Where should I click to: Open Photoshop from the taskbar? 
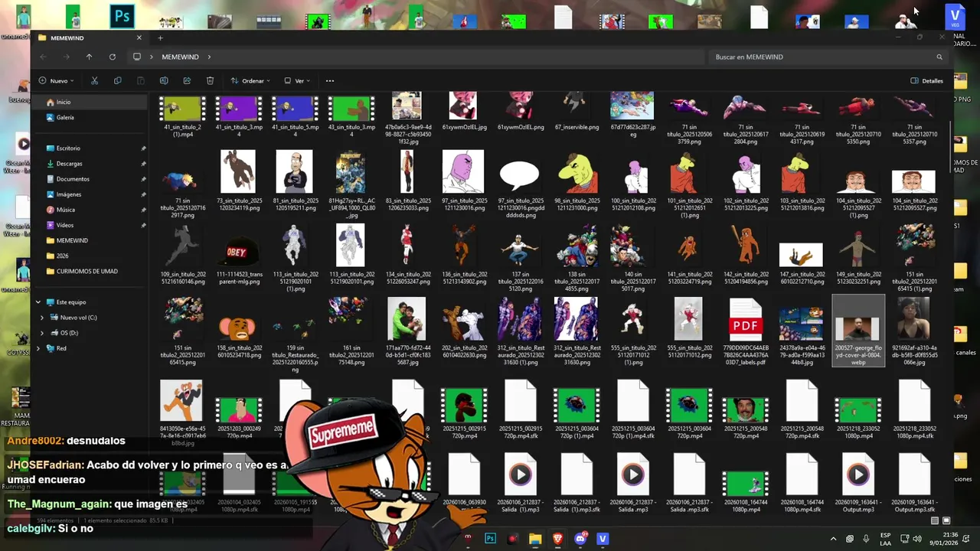coord(490,539)
